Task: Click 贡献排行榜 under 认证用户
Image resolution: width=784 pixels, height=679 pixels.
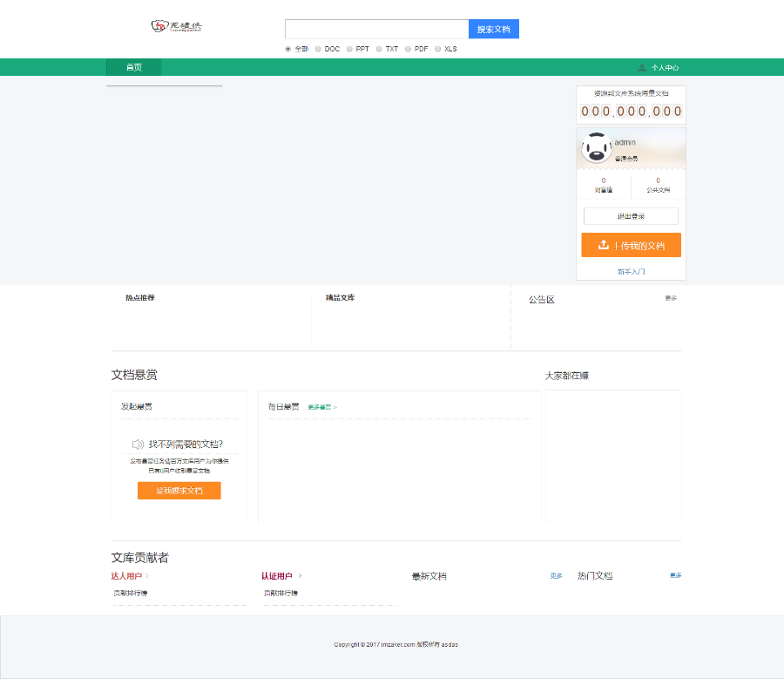Action: pyautogui.click(x=280, y=593)
